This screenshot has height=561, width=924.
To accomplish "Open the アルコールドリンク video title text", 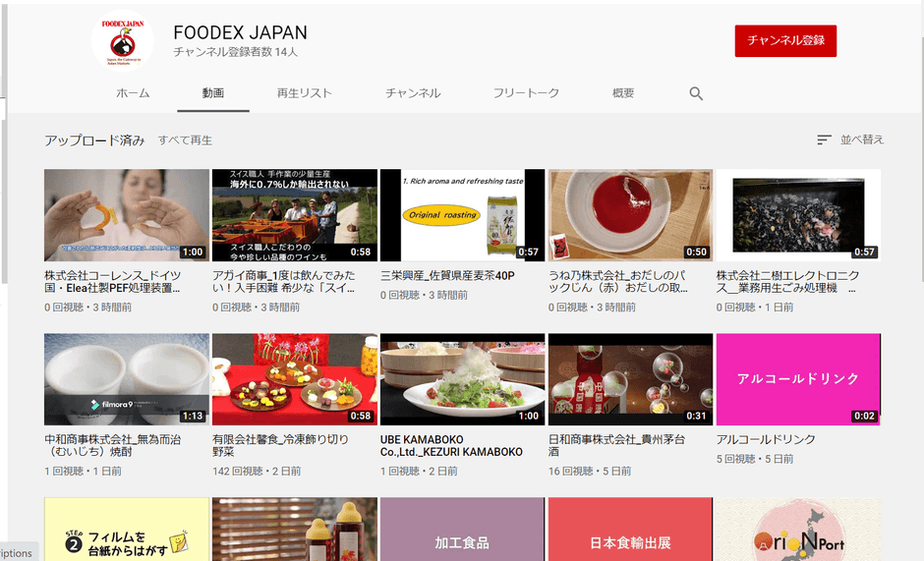I will pyautogui.click(x=766, y=439).
